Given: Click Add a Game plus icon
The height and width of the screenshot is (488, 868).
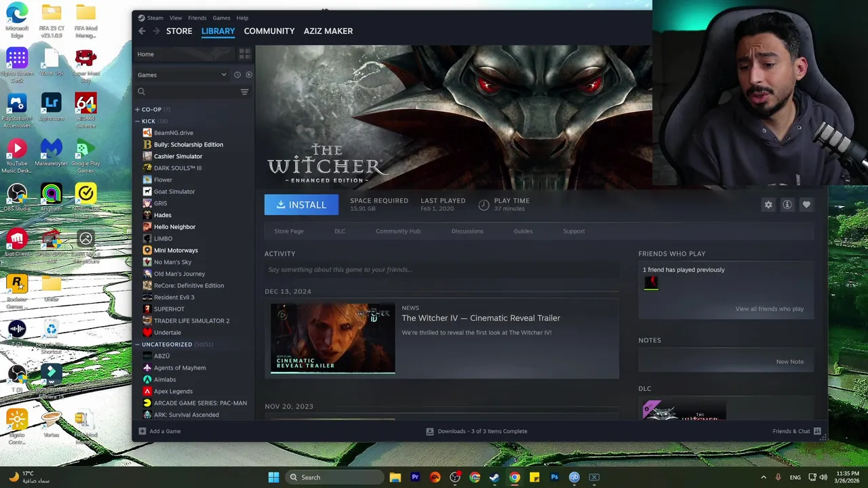Looking at the screenshot, I should [x=142, y=431].
